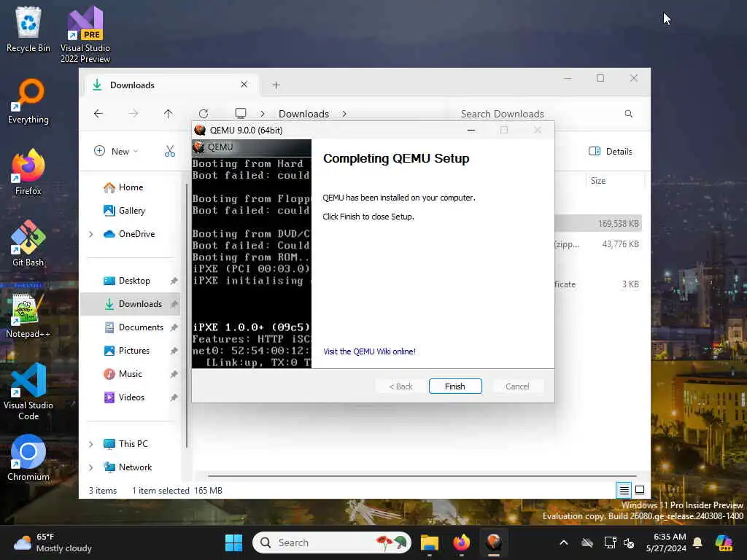Click the QEMU installer taskbar icon
747x560 pixels.
point(494,542)
